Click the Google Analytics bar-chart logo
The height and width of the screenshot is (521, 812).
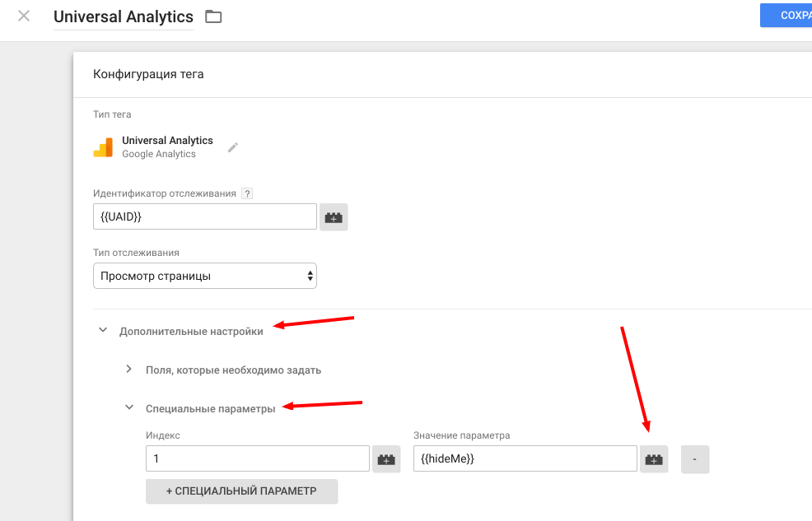coord(103,147)
